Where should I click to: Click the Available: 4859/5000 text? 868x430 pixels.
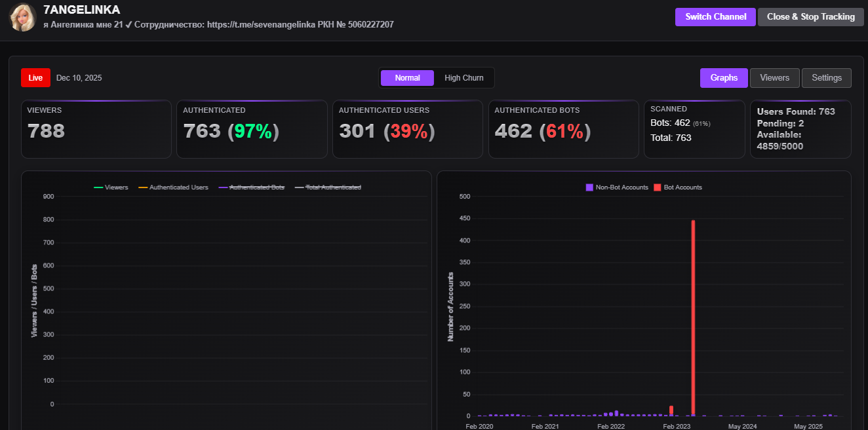(780, 140)
